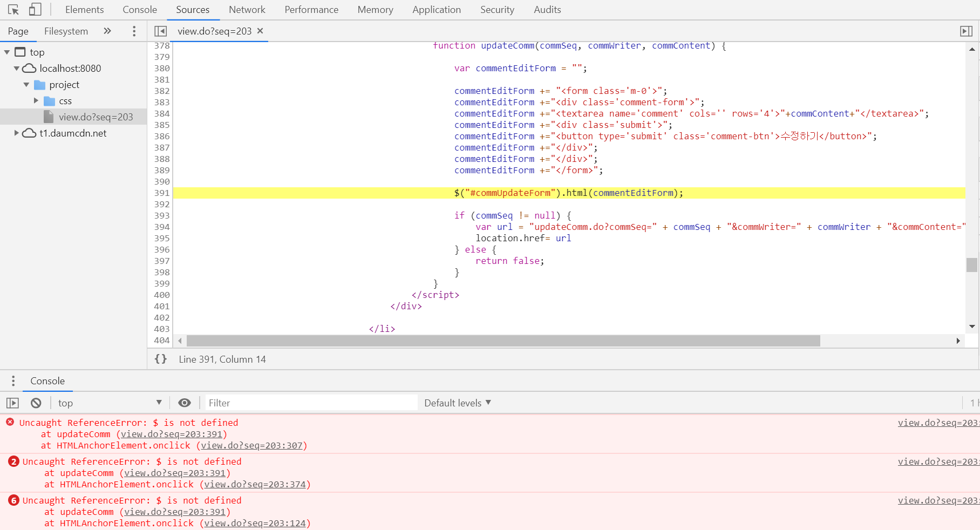Focus the console Filter input field
Image resolution: width=980 pixels, height=530 pixels.
[311, 403]
